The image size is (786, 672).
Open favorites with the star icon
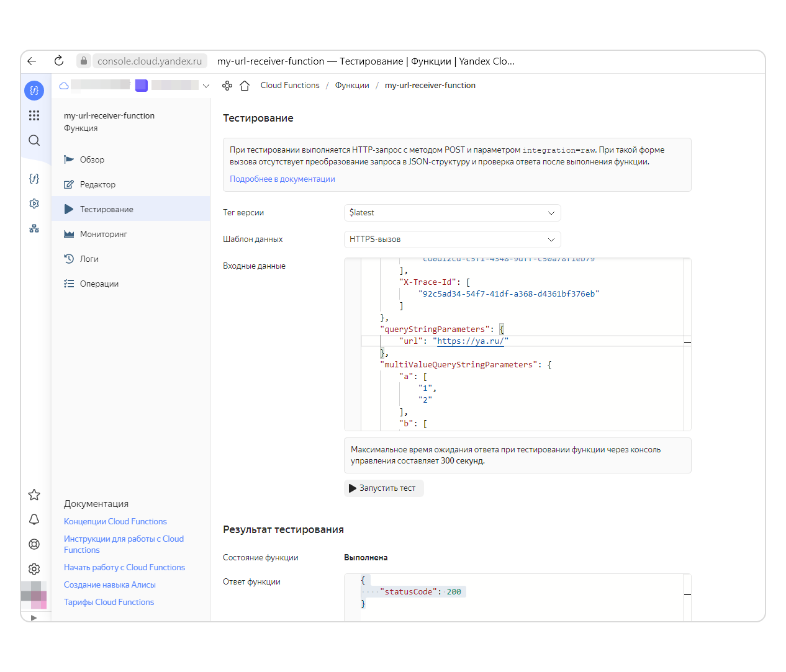(x=34, y=495)
